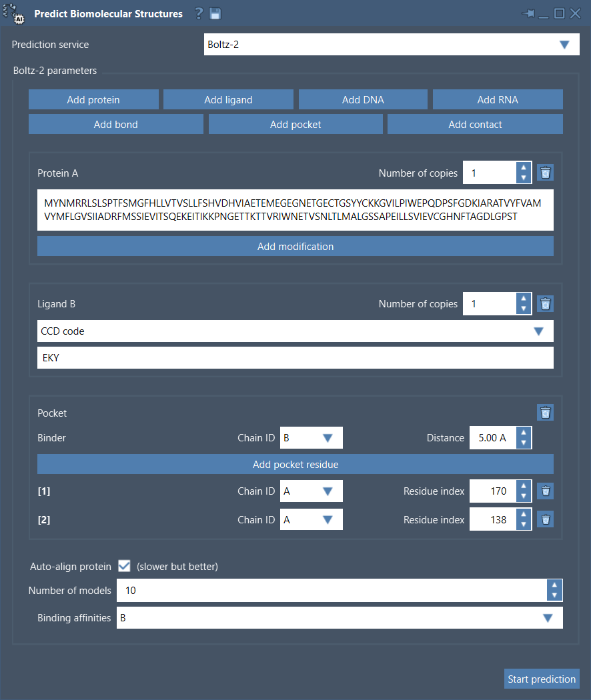Click the Boltz-2 parameters group label
This screenshot has width=591, height=700.
(x=55, y=71)
